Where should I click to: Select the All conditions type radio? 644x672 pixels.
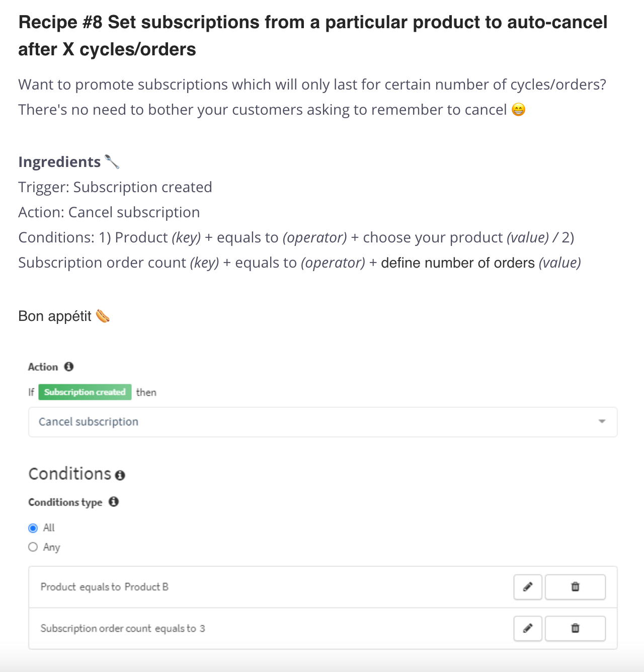point(33,528)
